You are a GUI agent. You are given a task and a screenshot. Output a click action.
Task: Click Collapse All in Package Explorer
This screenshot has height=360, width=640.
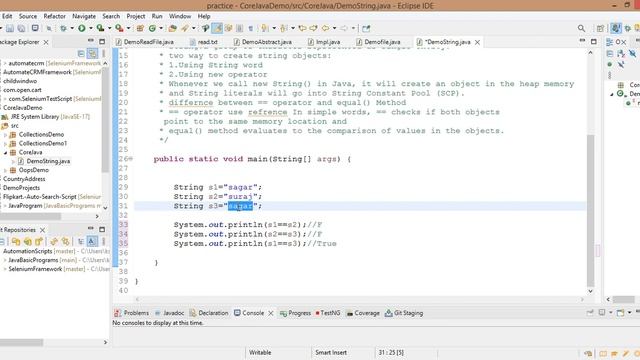coord(81,53)
